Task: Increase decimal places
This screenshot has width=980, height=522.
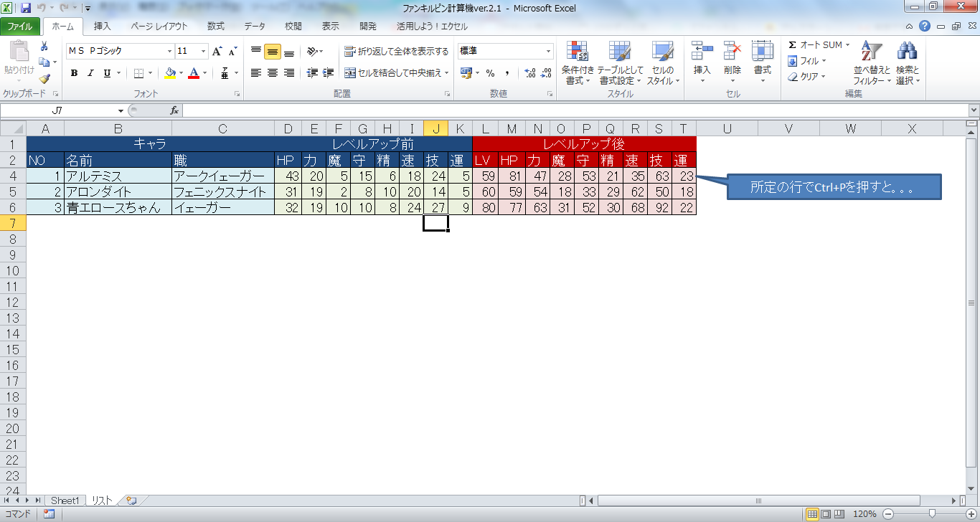Action: pyautogui.click(x=529, y=73)
